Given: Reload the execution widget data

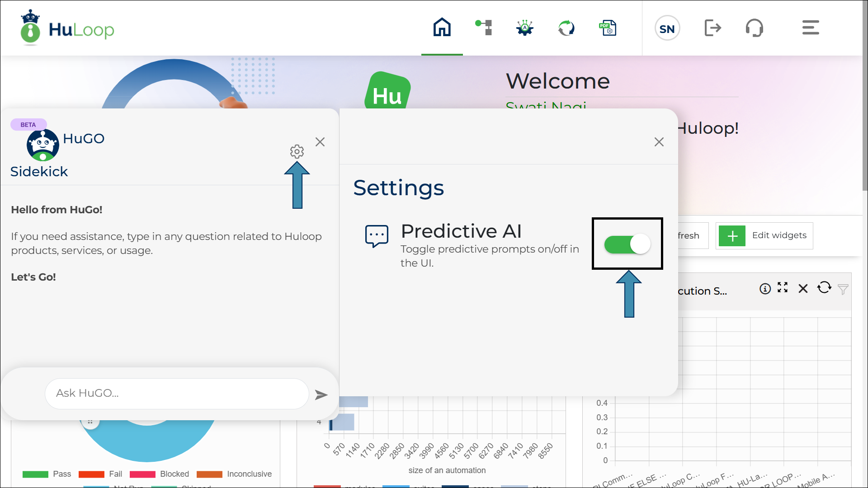Looking at the screenshot, I should (824, 287).
